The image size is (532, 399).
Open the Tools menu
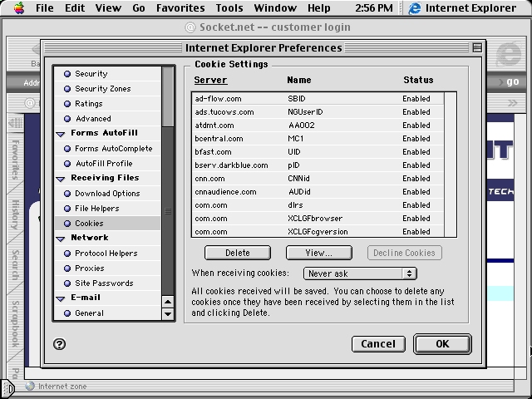tap(229, 7)
